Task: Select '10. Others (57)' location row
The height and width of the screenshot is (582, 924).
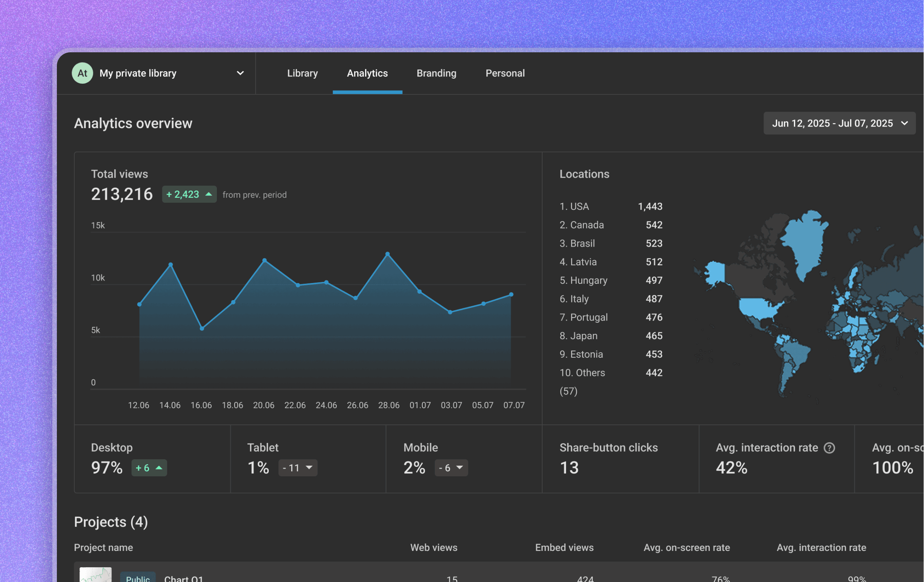Action: [x=611, y=382]
